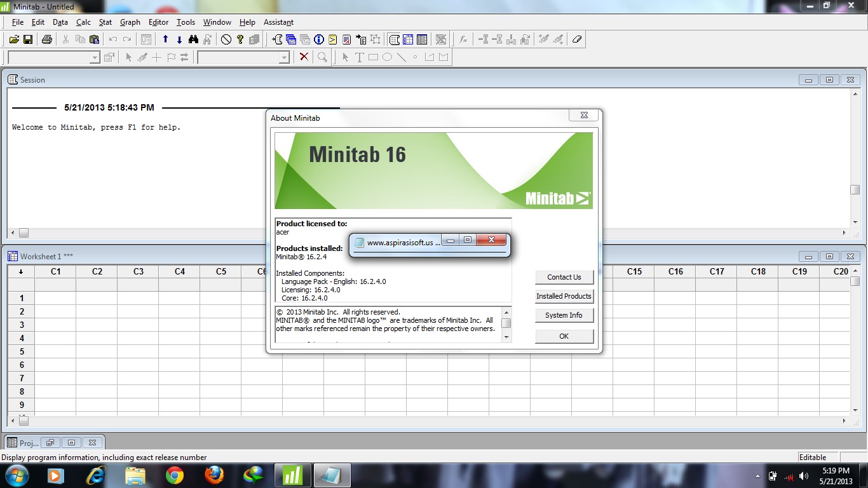Screen dimensions: 868x488
Task: Click the Show ReportPad icon
Action: click(347, 39)
